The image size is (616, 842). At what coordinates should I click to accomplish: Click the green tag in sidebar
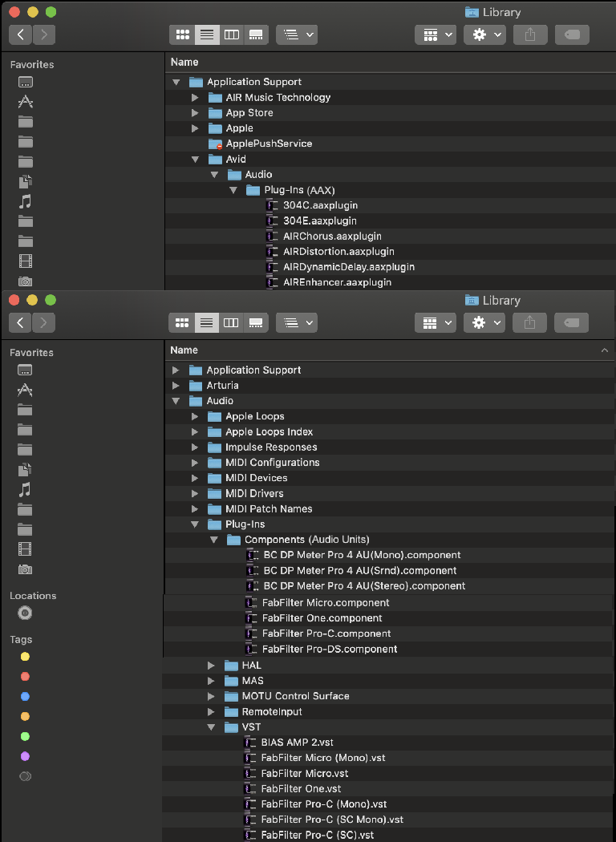tap(25, 737)
